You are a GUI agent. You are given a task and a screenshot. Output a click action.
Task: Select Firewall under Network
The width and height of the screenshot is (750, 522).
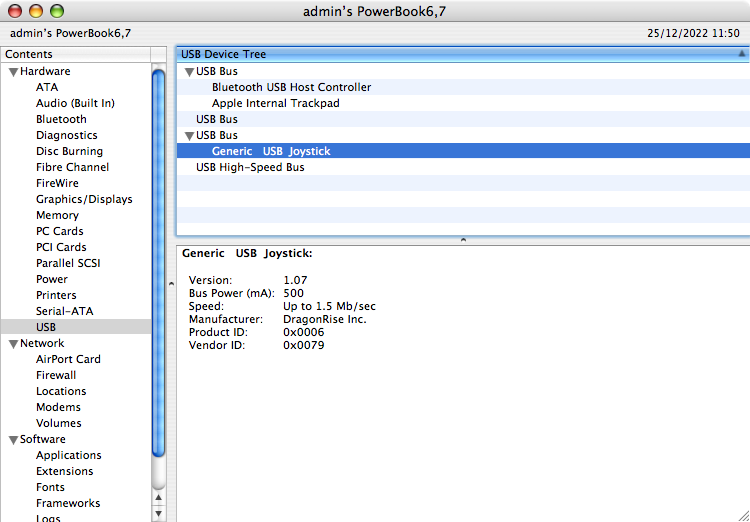56,375
